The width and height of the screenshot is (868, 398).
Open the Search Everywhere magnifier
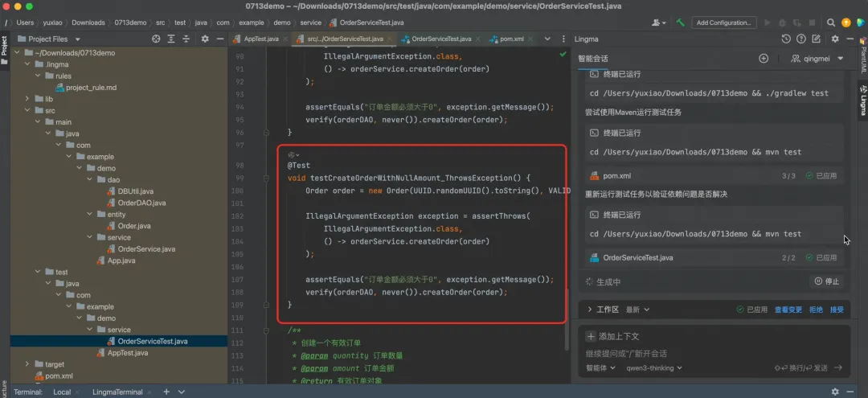pos(831,23)
